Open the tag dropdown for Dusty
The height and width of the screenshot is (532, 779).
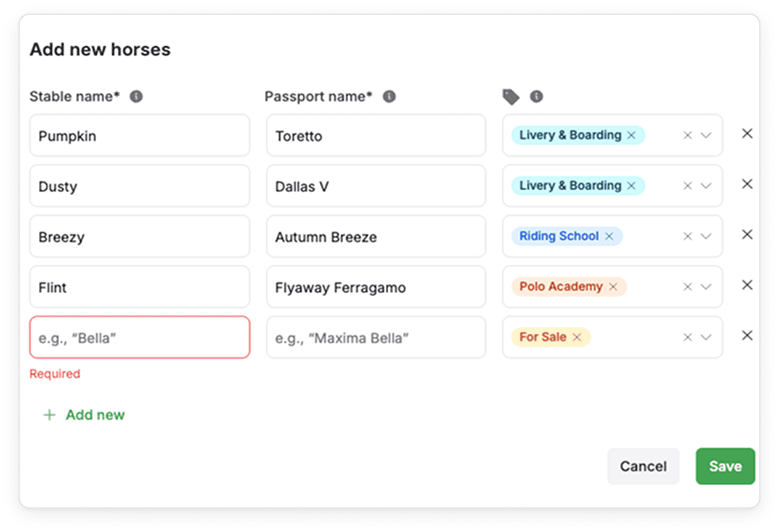point(706,186)
